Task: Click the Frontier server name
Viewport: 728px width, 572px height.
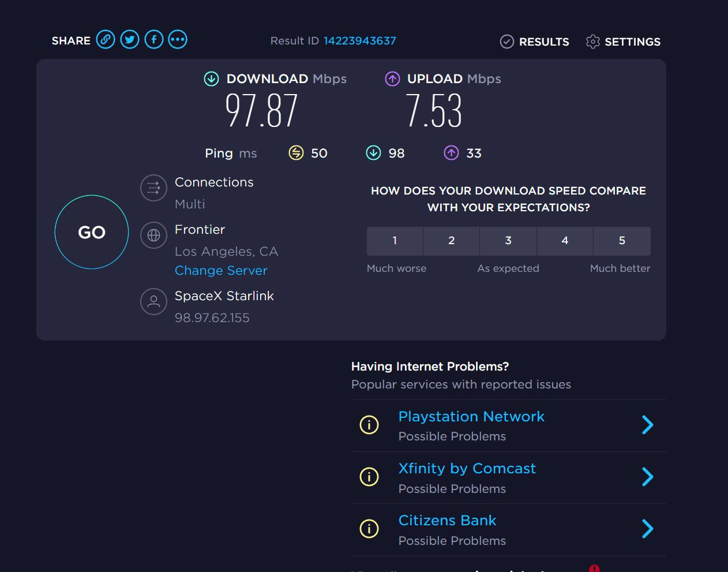Action: pyautogui.click(x=200, y=229)
